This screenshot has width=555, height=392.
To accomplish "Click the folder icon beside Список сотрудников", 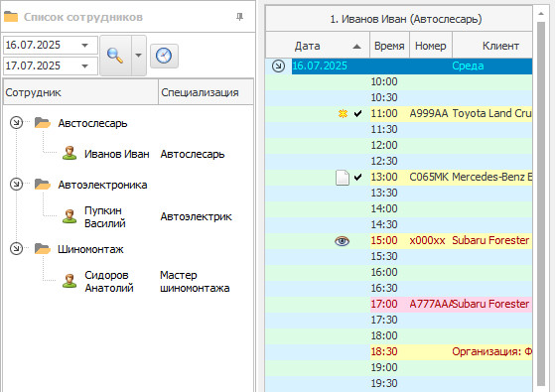I will (11, 17).
